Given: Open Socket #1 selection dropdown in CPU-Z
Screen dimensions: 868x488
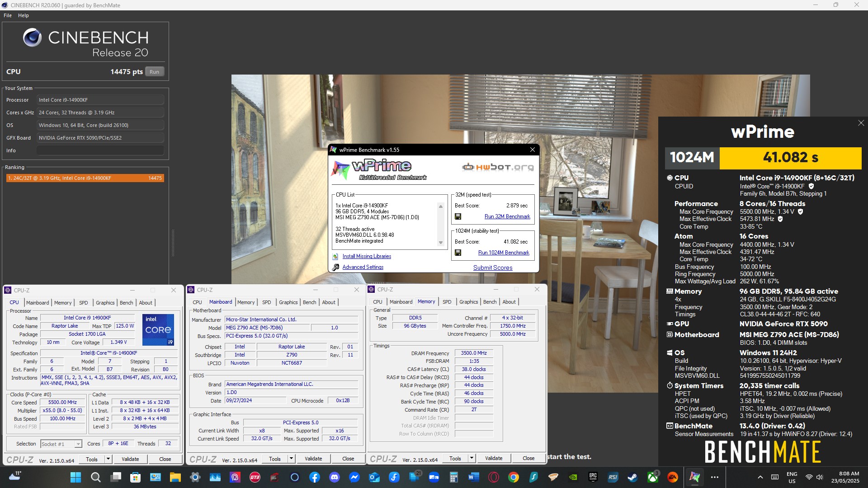Looking at the screenshot, I should tap(61, 444).
